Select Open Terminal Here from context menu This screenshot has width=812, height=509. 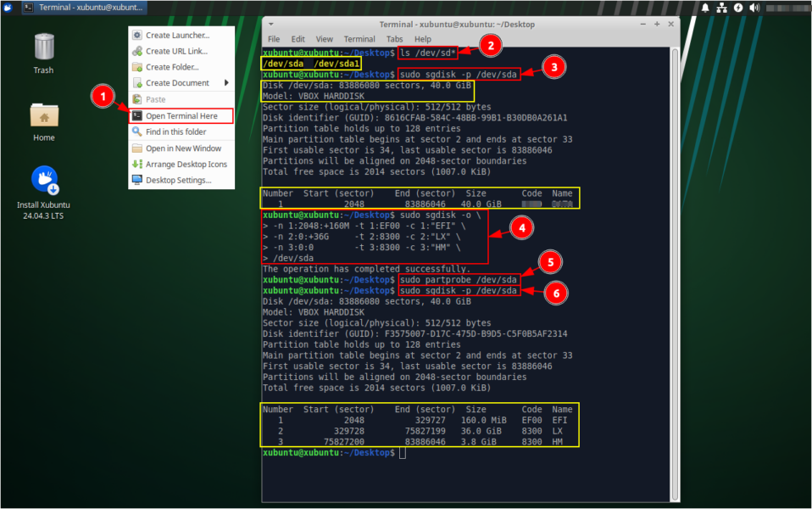(181, 115)
